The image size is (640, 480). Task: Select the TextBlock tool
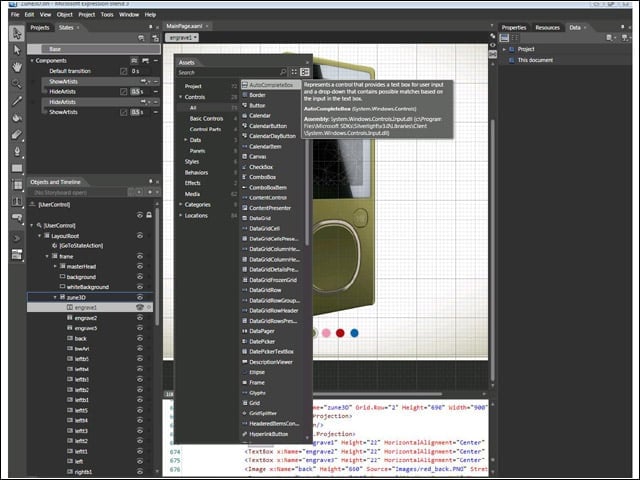click(17, 202)
